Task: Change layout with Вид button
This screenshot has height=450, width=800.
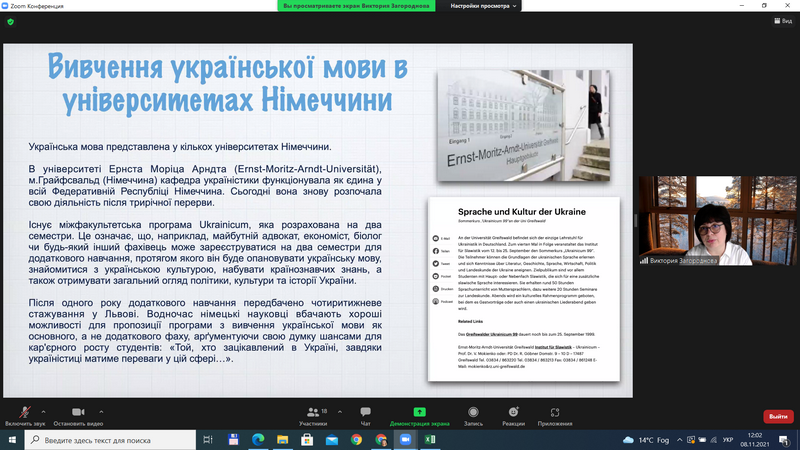Action: [783, 21]
